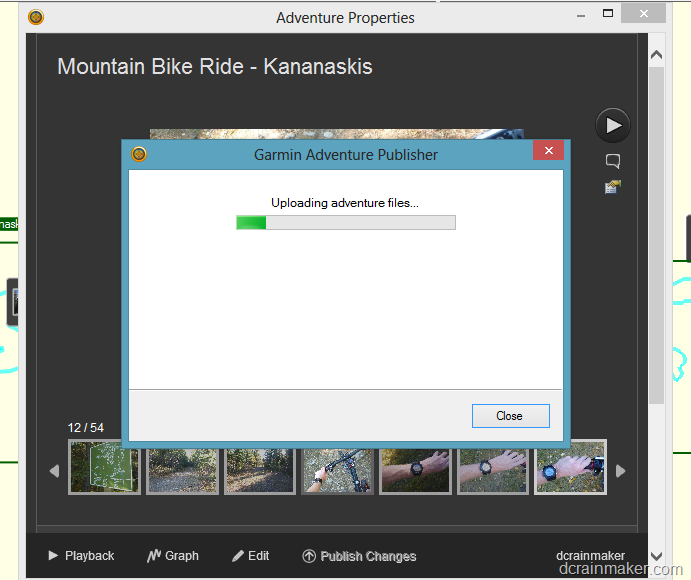The width and height of the screenshot is (691, 580).
Task: Click the uploading adventure files progress bar
Action: click(346, 223)
